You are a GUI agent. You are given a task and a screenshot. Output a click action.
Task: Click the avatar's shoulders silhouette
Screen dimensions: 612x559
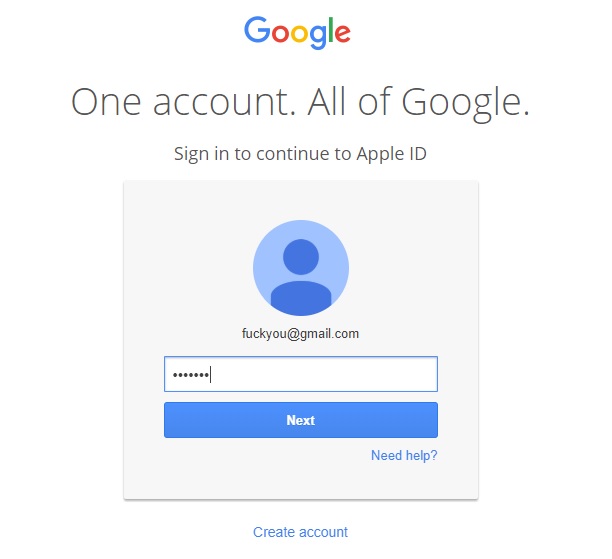tap(301, 298)
